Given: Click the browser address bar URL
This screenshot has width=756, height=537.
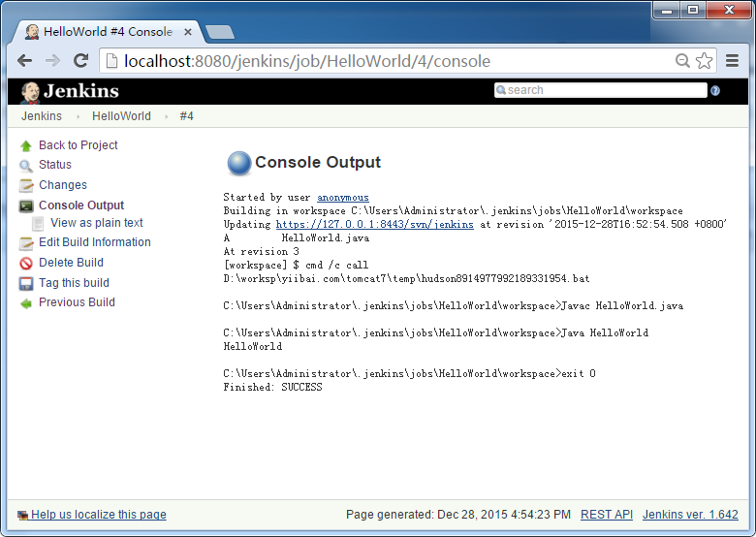Looking at the screenshot, I should pyautogui.click(x=307, y=61).
